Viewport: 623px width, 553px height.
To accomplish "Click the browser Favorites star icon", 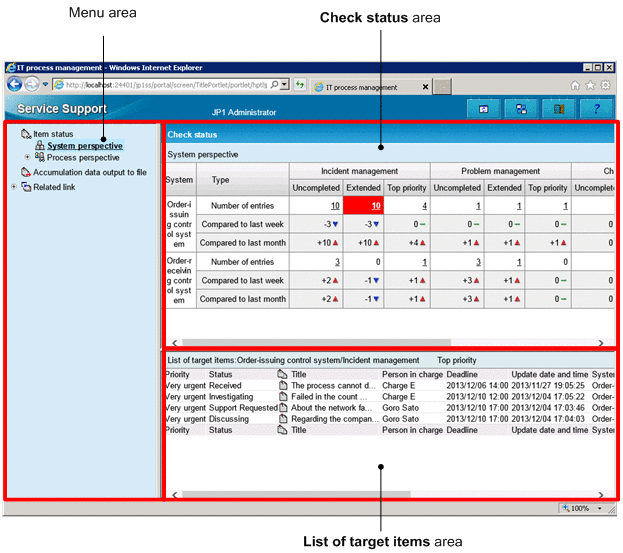I will tap(589, 87).
